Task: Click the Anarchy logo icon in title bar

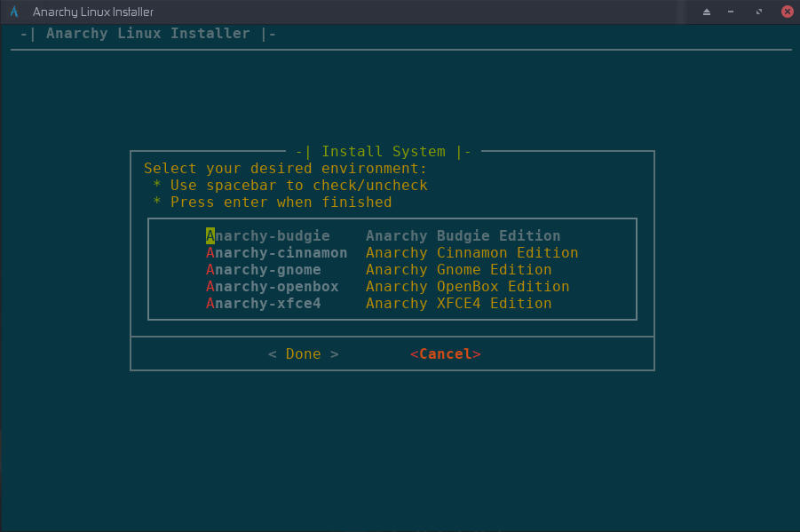Action: coord(14,12)
